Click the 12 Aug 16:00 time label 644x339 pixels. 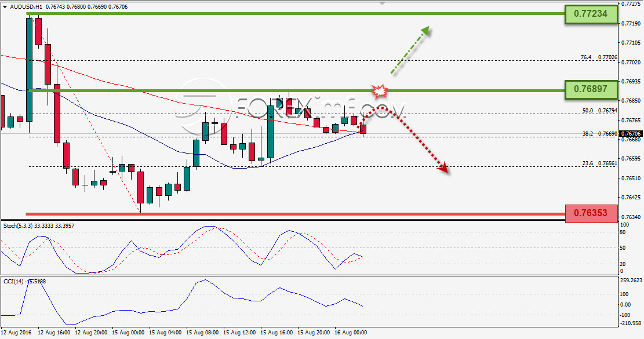click(x=54, y=333)
